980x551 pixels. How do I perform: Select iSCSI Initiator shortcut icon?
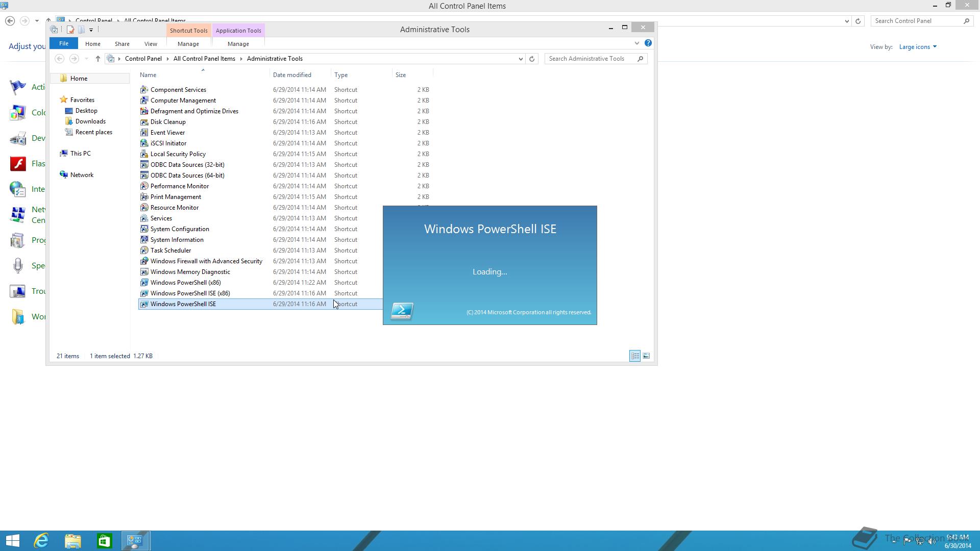(x=144, y=143)
